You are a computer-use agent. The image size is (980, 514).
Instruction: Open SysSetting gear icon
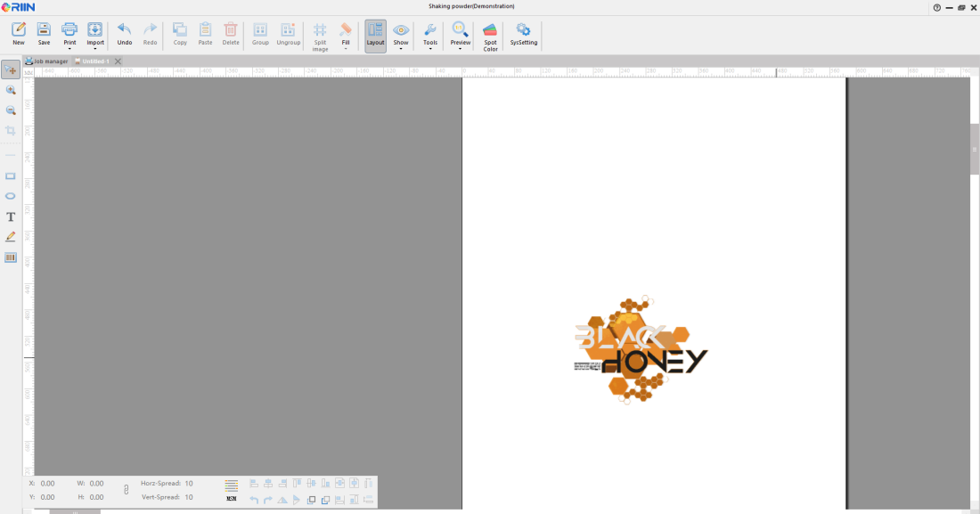[x=523, y=30]
